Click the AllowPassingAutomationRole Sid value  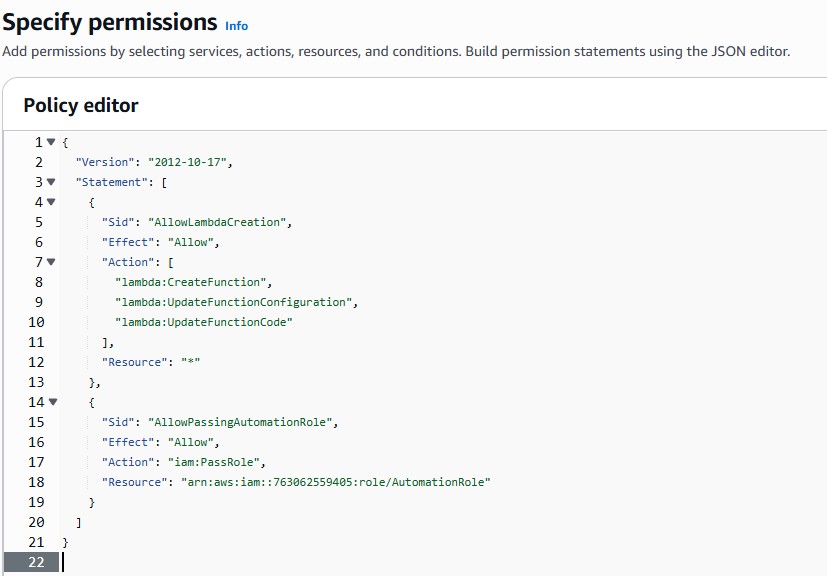pyautogui.click(x=243, y=422)
